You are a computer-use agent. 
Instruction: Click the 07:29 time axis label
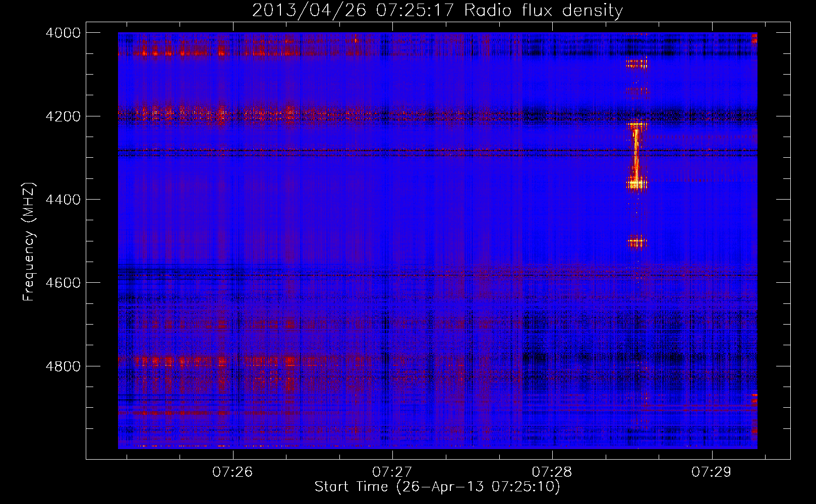[x=712, y=472]
